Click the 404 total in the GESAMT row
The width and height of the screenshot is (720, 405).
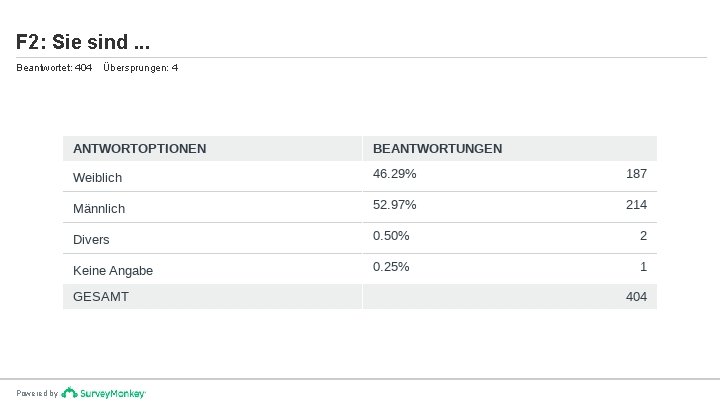(x=636, y=297)
